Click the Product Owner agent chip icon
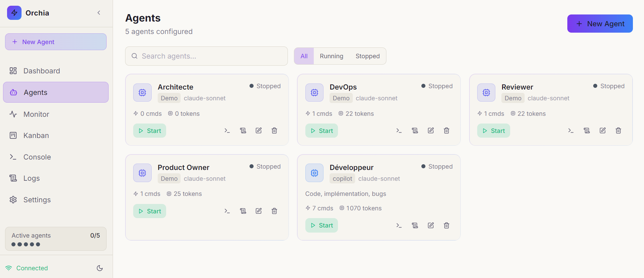Image resolution: width=644 pixels, height=278 pixels. tap(142, 173)
